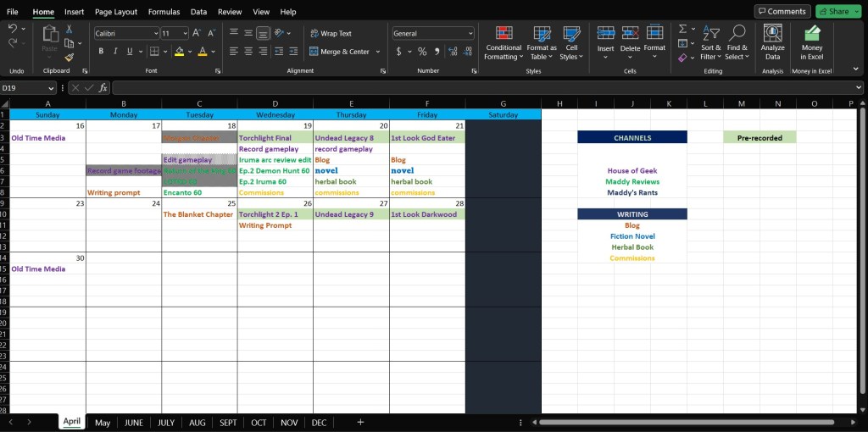Expand the Name Box dropdown arrow
The image size is (868, 432).
coord(51,88)
